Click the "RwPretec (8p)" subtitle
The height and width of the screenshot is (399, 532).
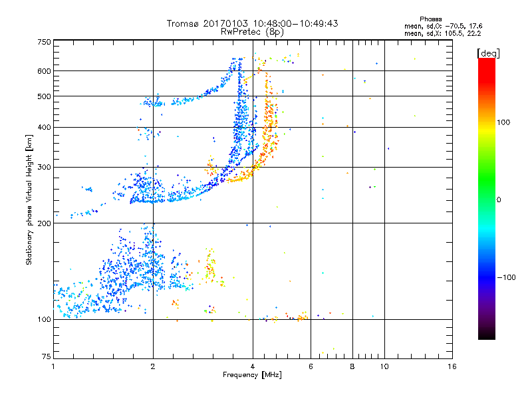[252, 32]
